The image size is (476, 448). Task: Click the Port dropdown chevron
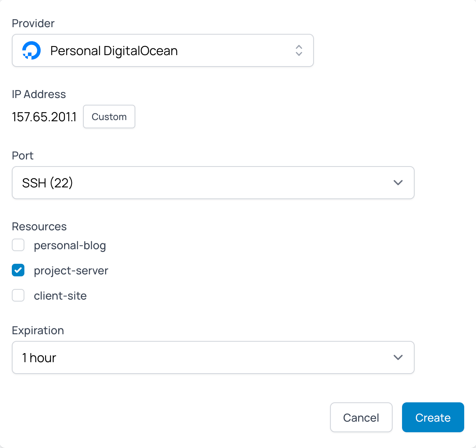(x=398, y=183)
